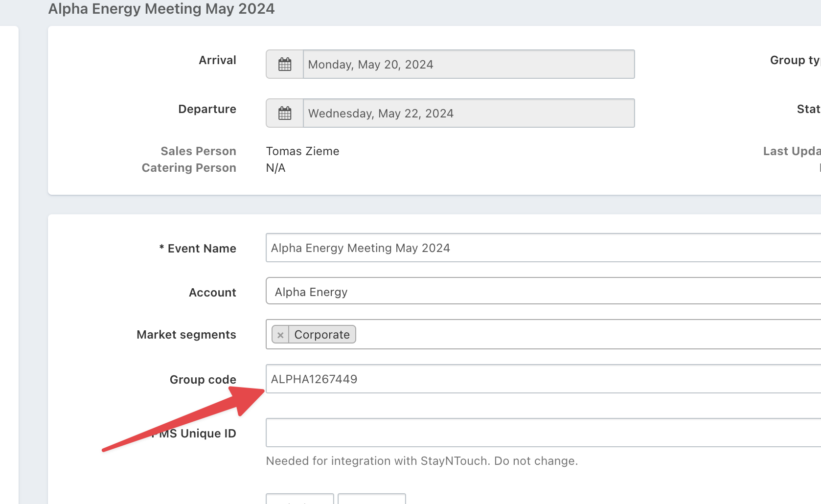Select the Corporate tag label
This screenshot has width=821, height=504.
pyautogui.click(x=322, y=335)
